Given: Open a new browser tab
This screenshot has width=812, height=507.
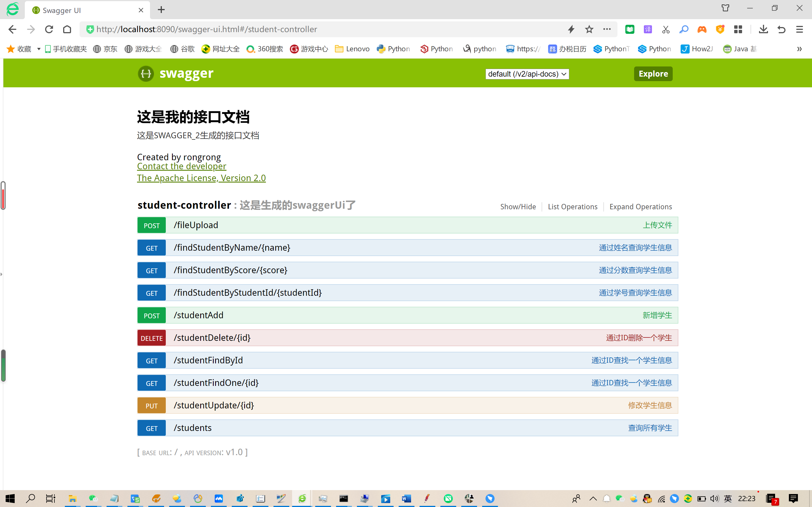Looking at the screenshot, I should tap(161, 10).
